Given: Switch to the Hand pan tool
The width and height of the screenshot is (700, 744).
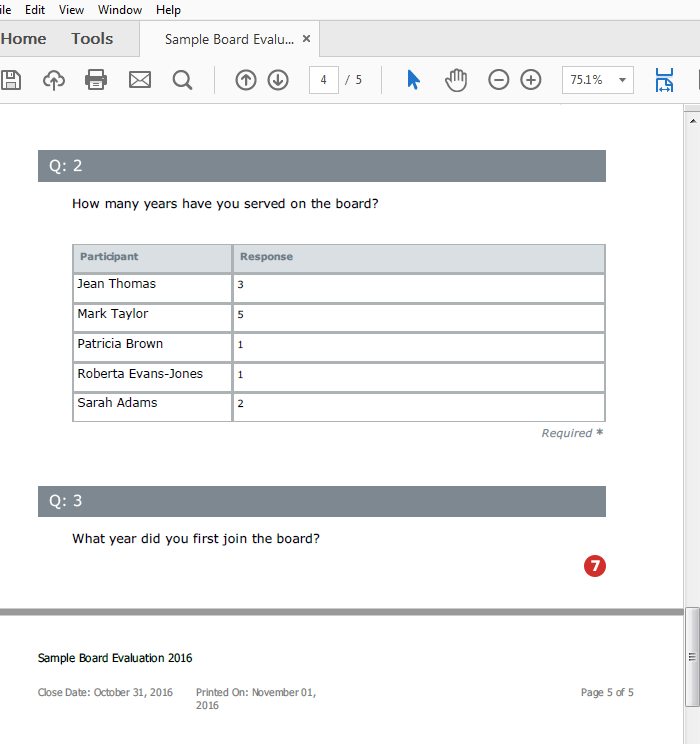Looking at the screenshot, I should (x=456, y=80).
